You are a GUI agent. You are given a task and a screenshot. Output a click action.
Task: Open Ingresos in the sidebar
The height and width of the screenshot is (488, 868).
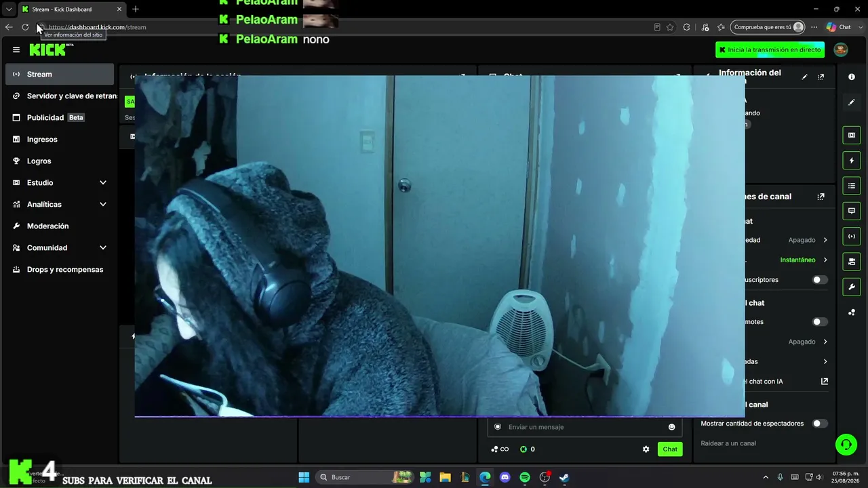click(60, 140)
